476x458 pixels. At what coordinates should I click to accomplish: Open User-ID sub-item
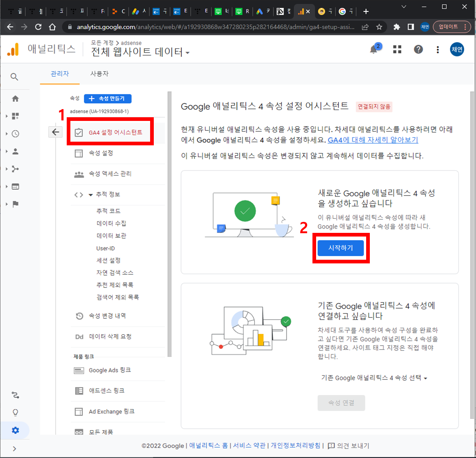tap(105, 248)
